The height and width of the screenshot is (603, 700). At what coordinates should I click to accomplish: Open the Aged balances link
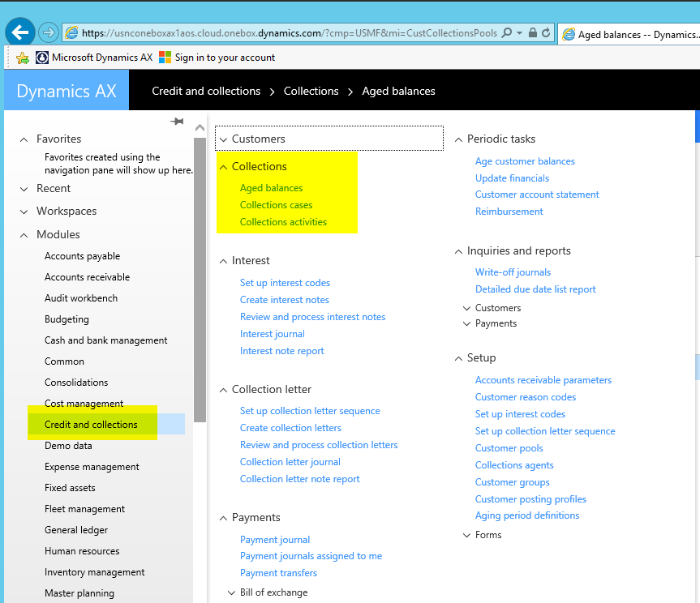coord(271,188)
